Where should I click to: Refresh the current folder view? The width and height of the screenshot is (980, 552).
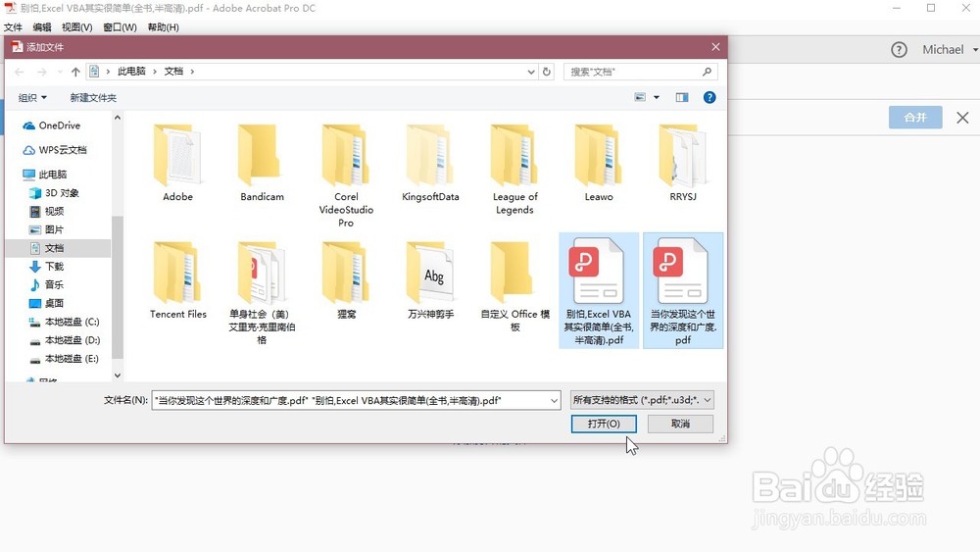546,72
